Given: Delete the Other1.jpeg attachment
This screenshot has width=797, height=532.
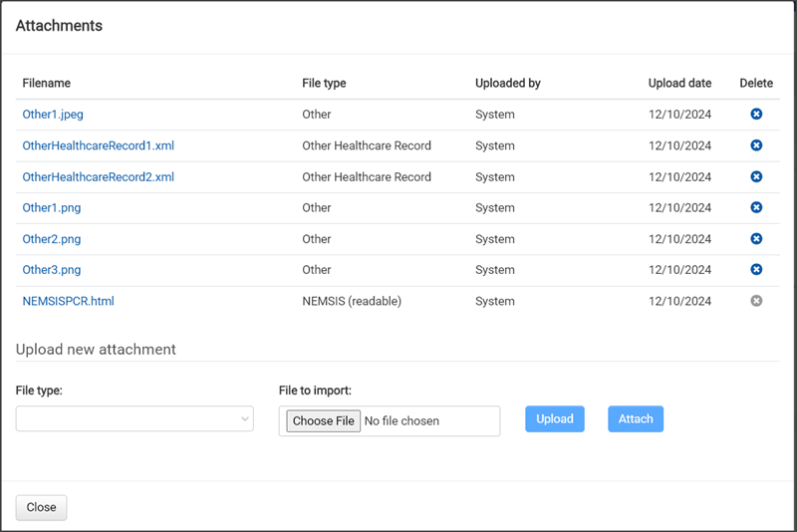Looking at the screenshot, I should point(756,115).
